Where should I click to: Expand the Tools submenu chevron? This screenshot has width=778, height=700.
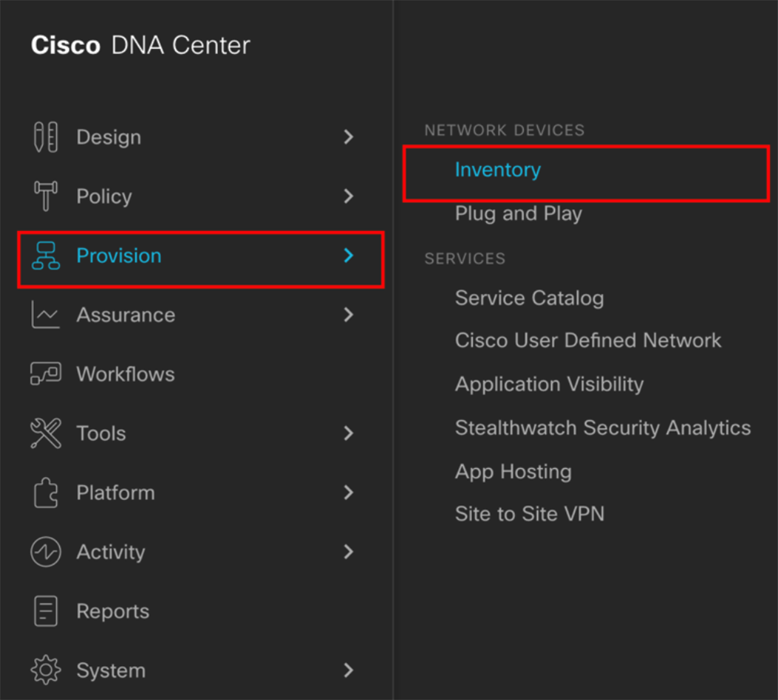349,433
